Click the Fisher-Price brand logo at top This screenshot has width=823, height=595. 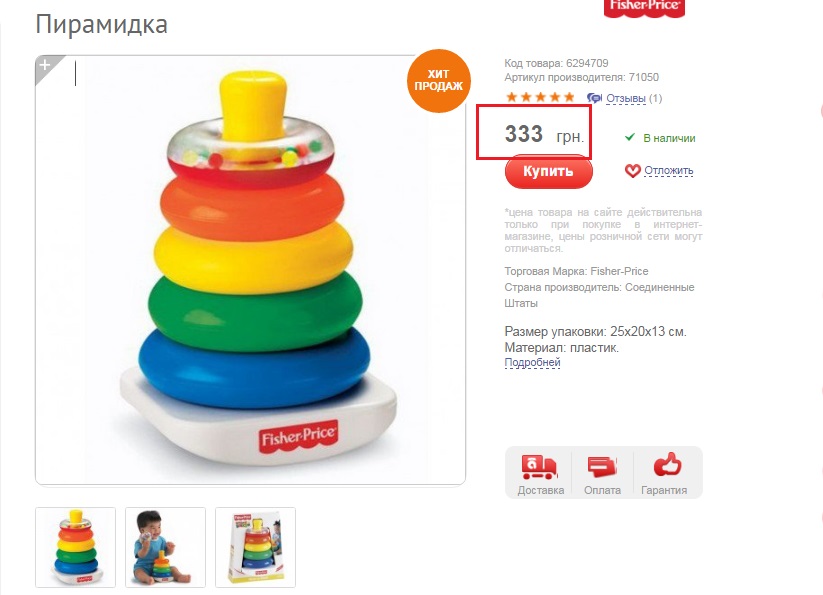pos(645,7)
